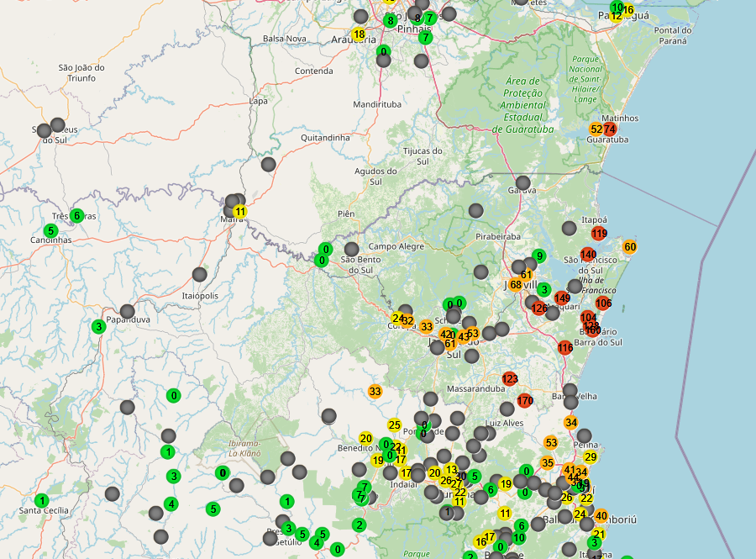756x559 pixels.
Task: Open the green 1 marker above Santa Cecília
Action: pyautogui.click(x=41, y=500)
